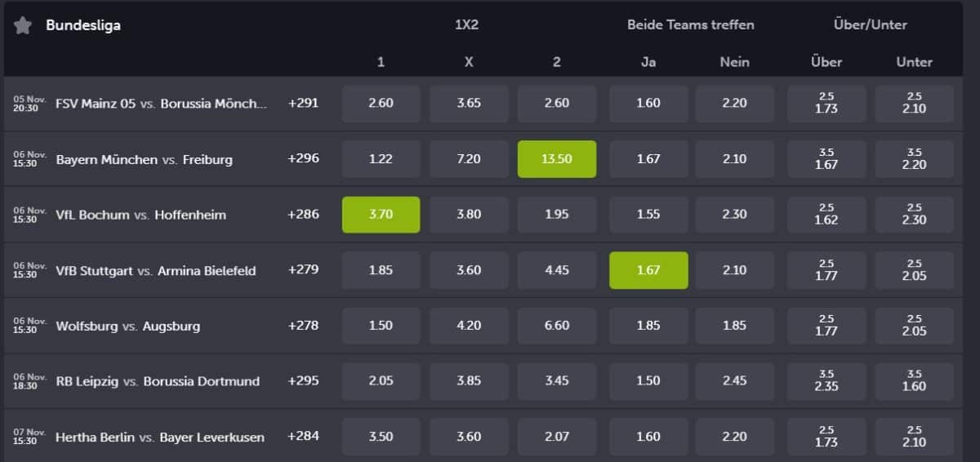Pick draw 3.65 for Mainz match
The height and width of the screenshot is (462, 980).
coord(469,104)
